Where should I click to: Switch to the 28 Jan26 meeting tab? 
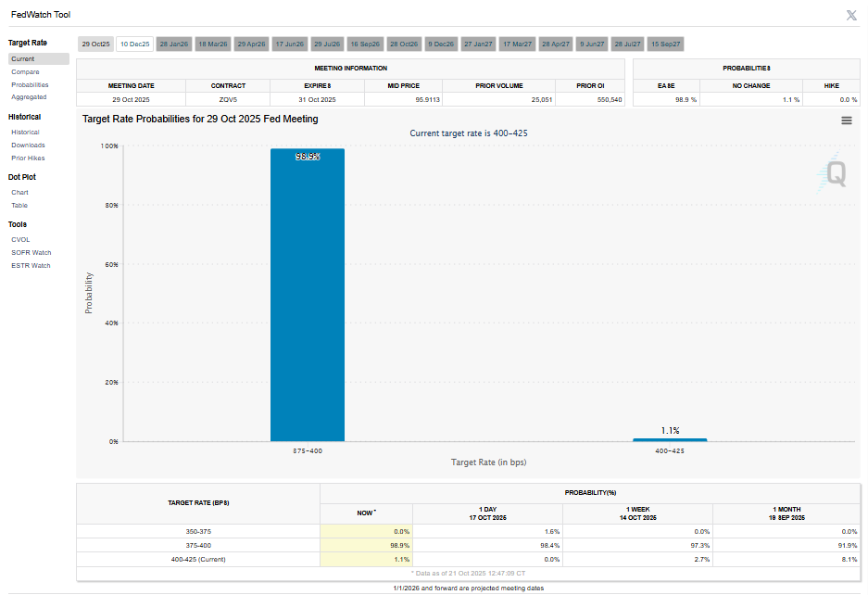[173, 44]
